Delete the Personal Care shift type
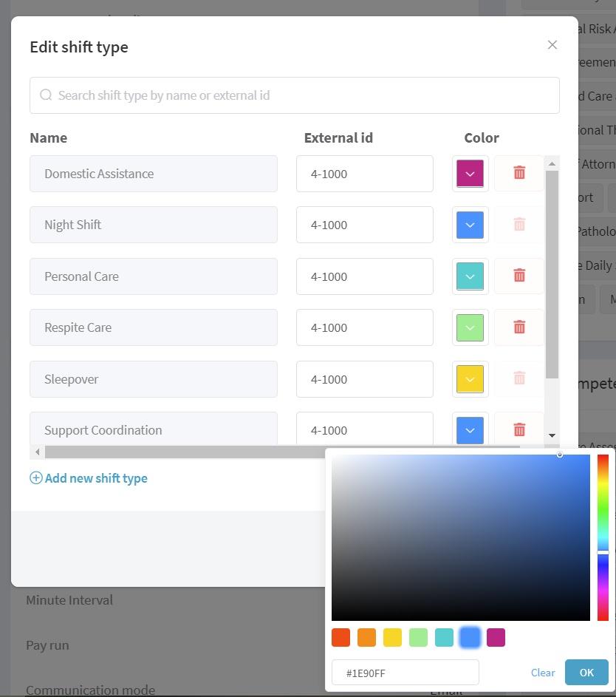This screenshot has width=616, height=697. [519, 276]
